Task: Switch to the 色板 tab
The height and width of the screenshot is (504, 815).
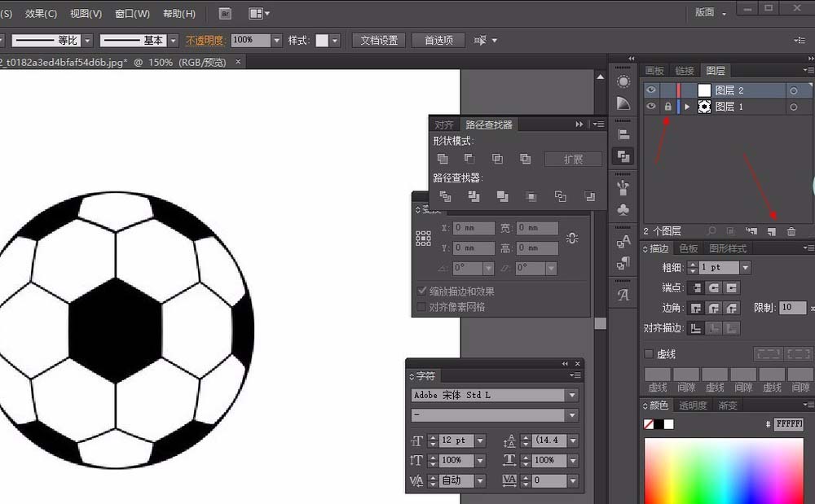Action: click(689, 248)
